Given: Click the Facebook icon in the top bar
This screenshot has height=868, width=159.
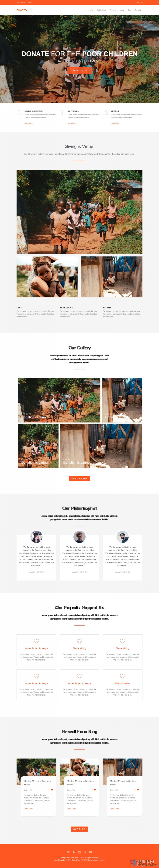Looking at the screenshot, I should (135, 2).
